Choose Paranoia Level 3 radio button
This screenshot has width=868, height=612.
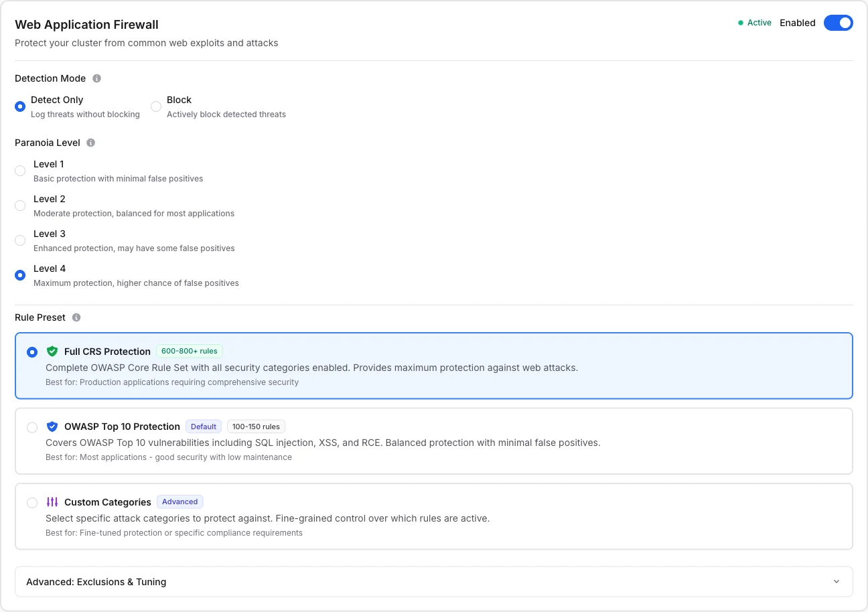pos(20,240)
